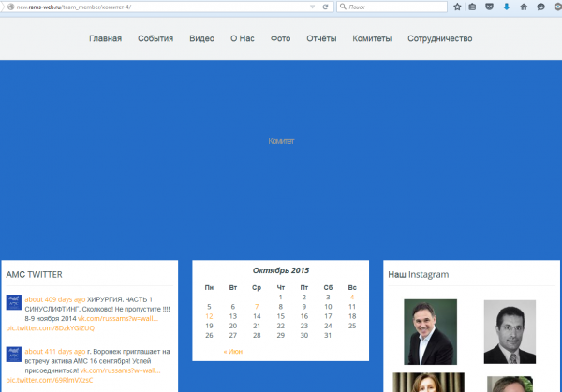Image resolution: width=562 pixels, height=392 pixels.
Task: Follow the pic.twitter.com/8DzkYGiZUQ link
Action: tap(51, 328)
